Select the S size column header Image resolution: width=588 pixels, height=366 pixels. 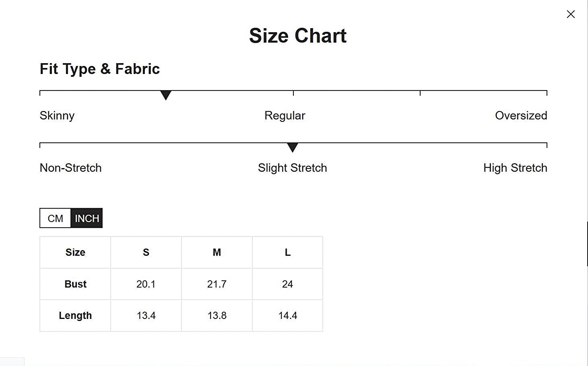(146, 253)
